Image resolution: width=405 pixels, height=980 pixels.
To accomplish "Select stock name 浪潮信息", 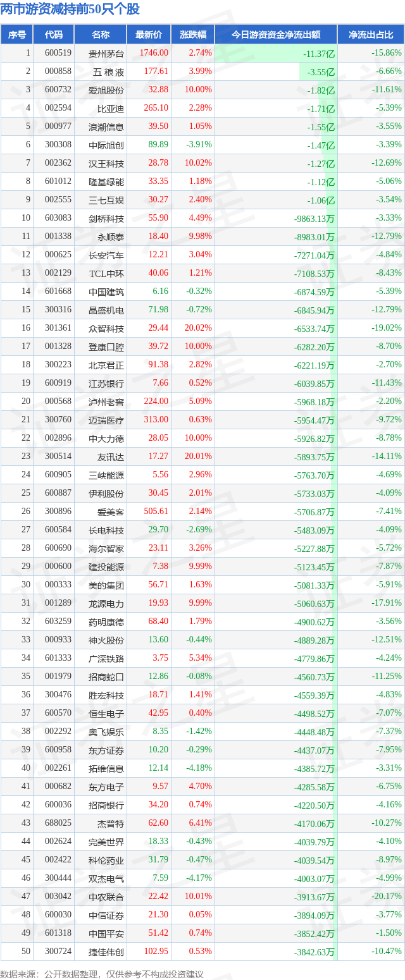I will tap(106, 127).
